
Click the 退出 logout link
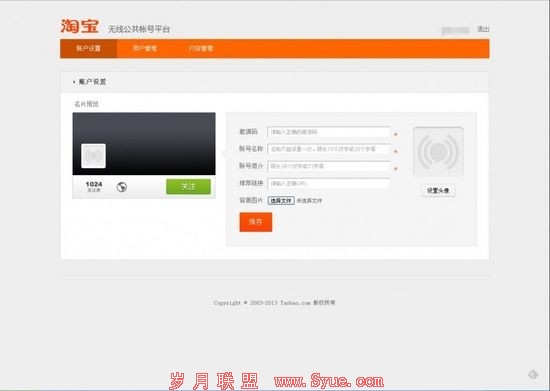[483, 29]
